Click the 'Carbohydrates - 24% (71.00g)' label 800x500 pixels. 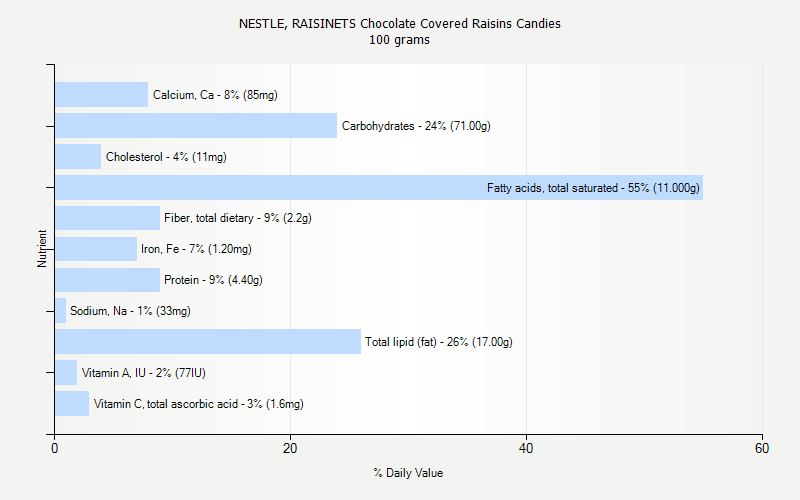416,126
